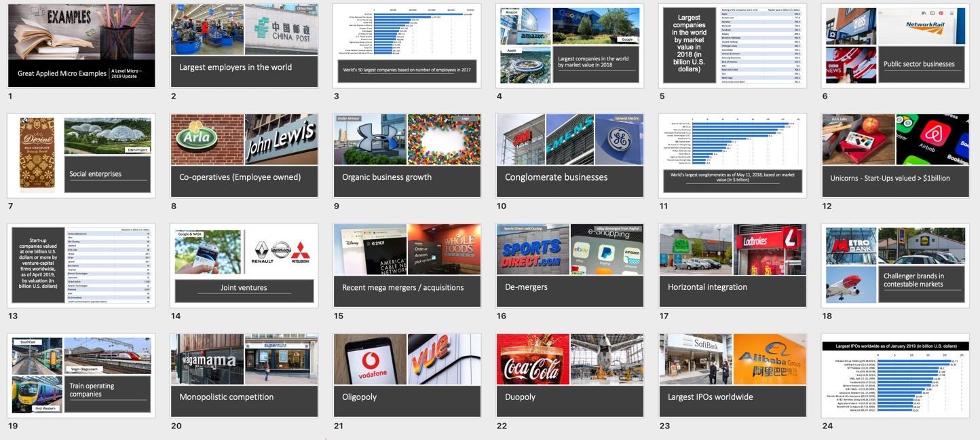Select the 'Public sector businesses' slide
980x440 pixels.
point(895,46)
